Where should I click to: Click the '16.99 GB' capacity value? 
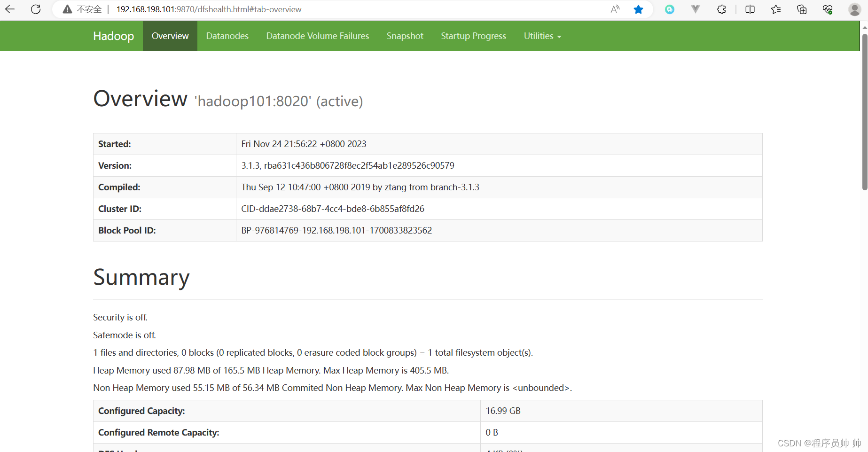503,411
